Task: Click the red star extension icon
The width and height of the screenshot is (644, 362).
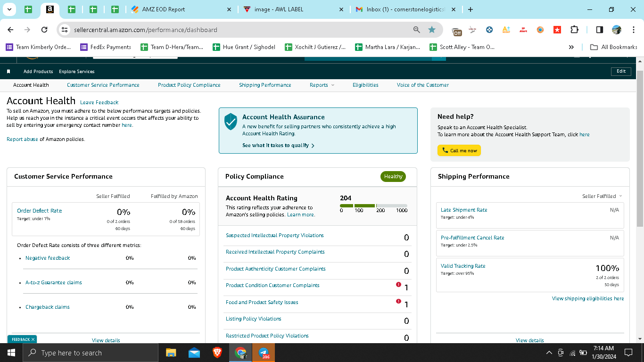Action: (557, 30)
